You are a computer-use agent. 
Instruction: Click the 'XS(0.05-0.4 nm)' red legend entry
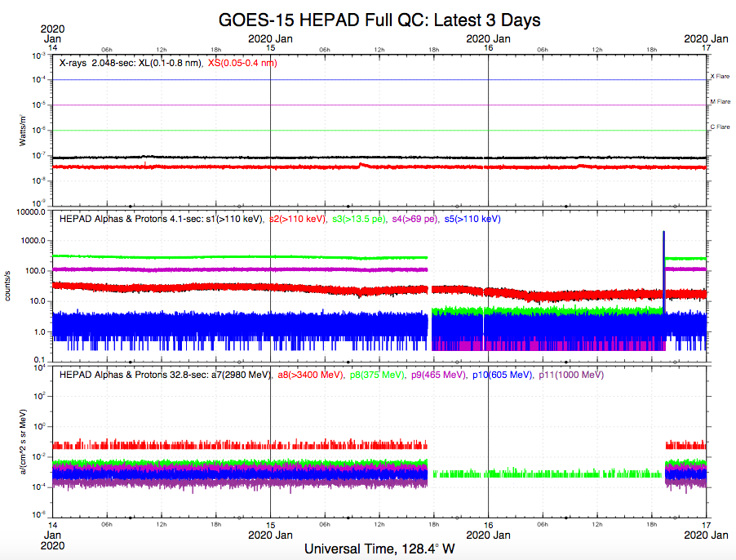(x=242, y=63)
